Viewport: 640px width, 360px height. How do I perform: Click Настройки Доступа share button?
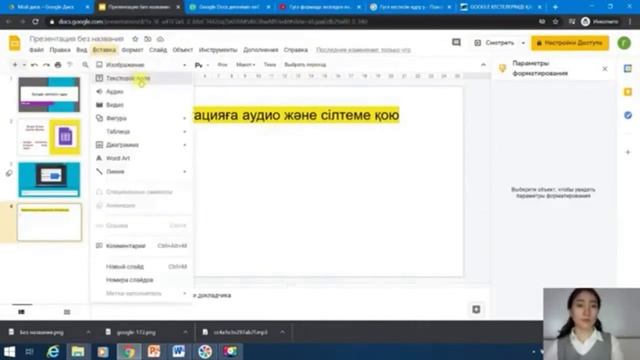click(x=570, y=43)
